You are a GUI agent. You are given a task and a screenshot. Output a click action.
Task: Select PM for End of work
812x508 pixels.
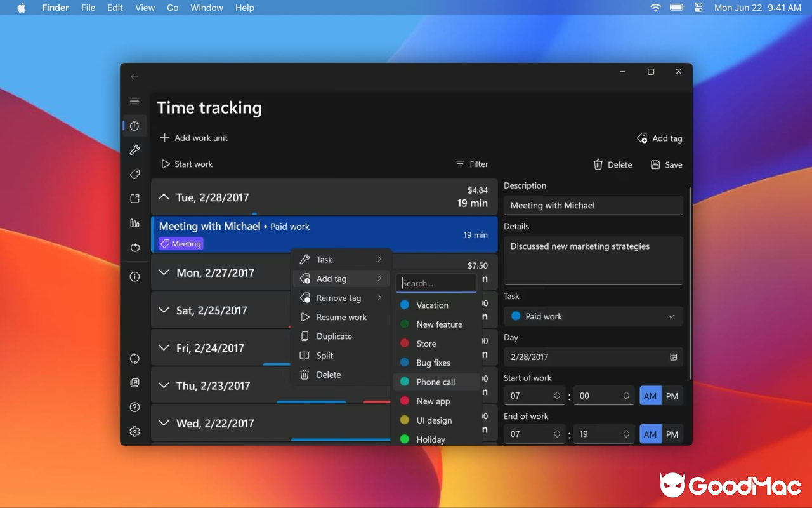pyautogui.click(x=672, y=434)
